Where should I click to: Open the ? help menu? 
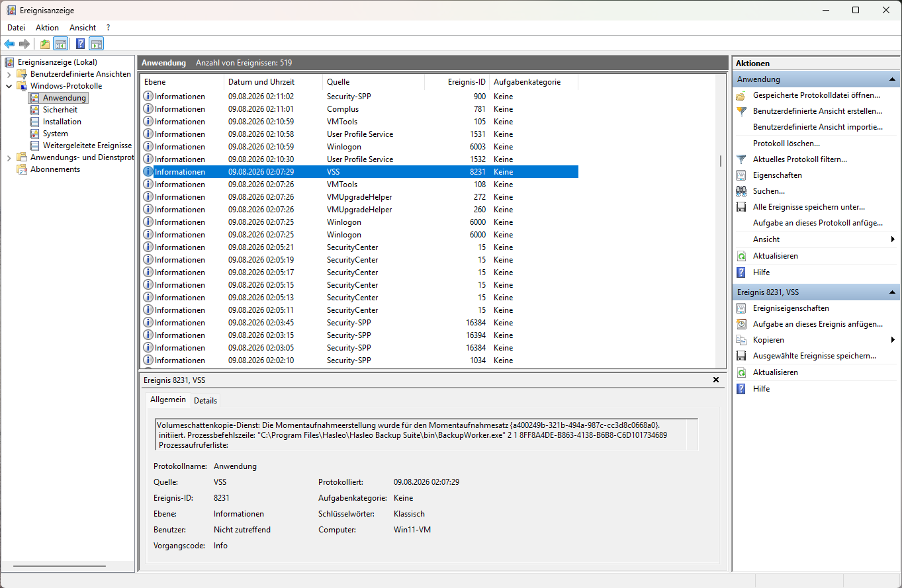(x=108, y=28)
